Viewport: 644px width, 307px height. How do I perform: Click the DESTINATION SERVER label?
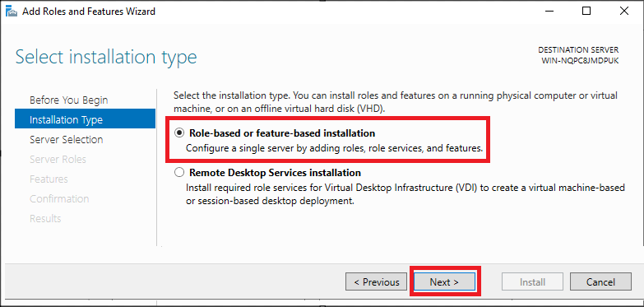pyautogui.click(x=578, y=50)
